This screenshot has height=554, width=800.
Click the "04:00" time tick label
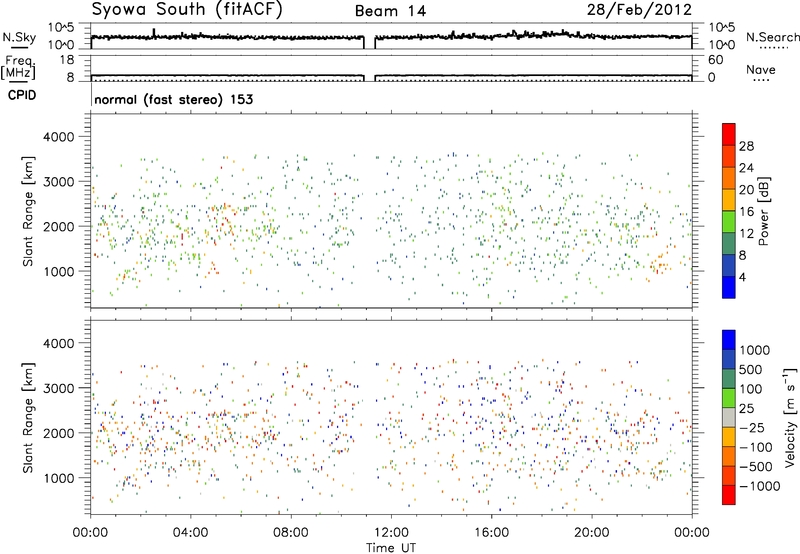tap(190, 533)
